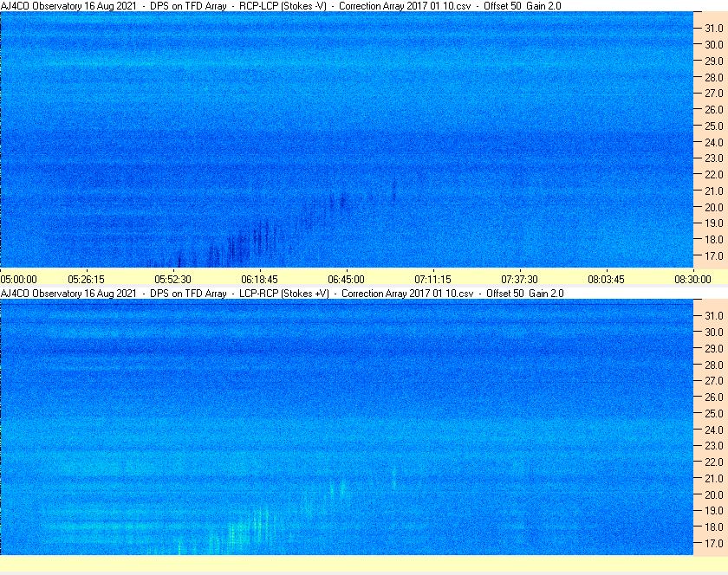The image size is (728, 575).
Task: Select 'Offset 50' in Stokes +V title
Action: click(x=505, y=294)
